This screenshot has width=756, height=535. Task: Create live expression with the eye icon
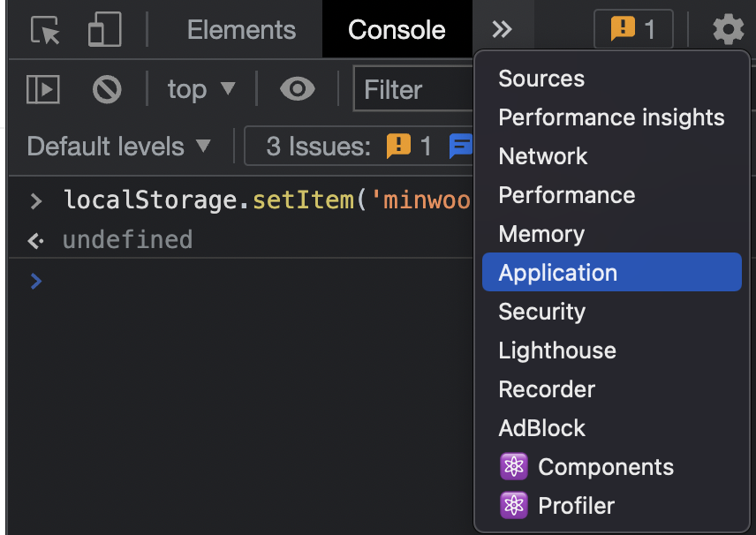[298, 89]
